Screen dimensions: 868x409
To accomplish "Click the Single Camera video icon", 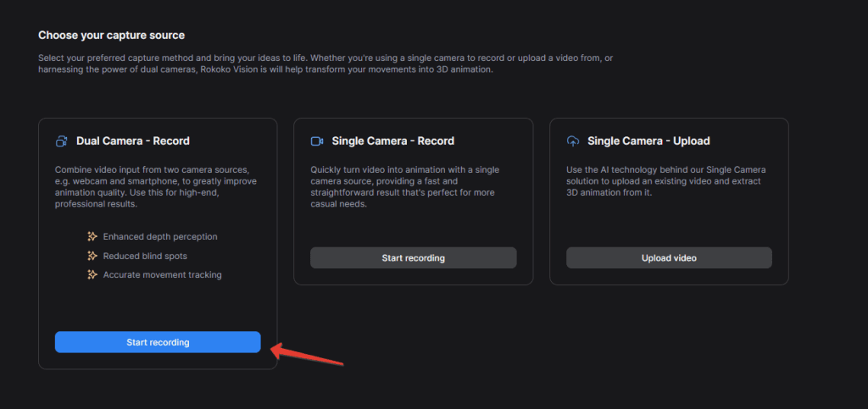I will point(317,141).
